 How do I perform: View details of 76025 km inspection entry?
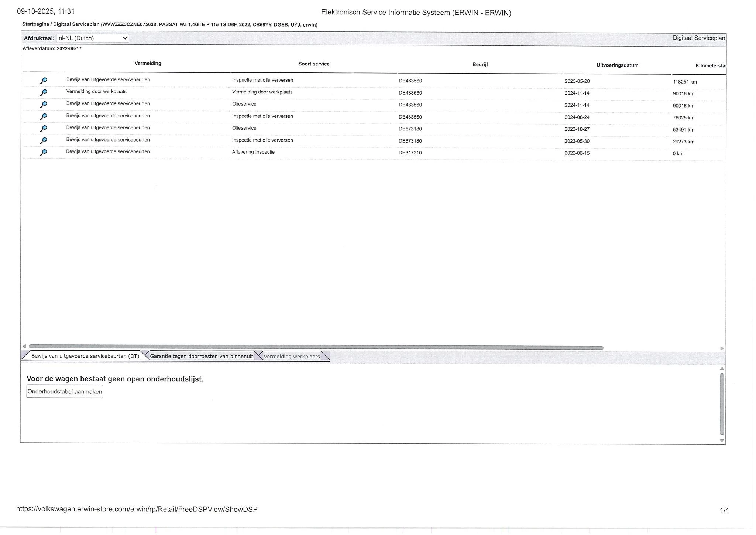[x=44, y=116]
